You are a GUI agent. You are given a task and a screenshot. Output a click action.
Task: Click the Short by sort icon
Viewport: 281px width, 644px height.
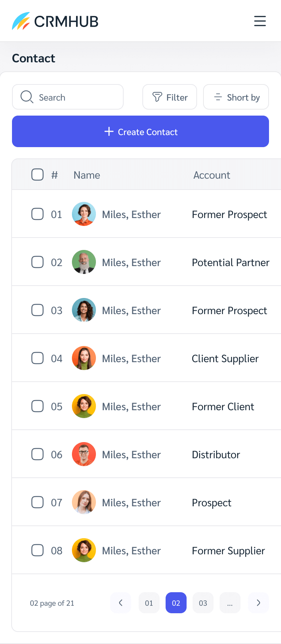pos(218,97)
